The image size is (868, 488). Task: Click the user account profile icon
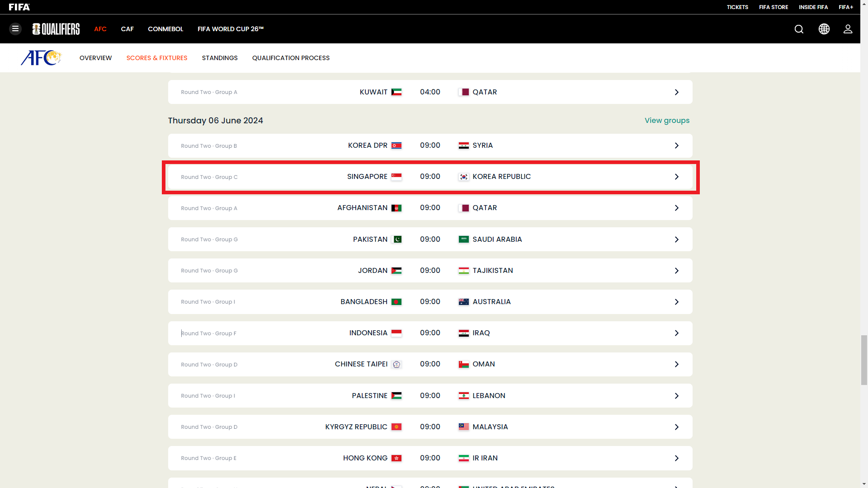(x=848, y=29)
